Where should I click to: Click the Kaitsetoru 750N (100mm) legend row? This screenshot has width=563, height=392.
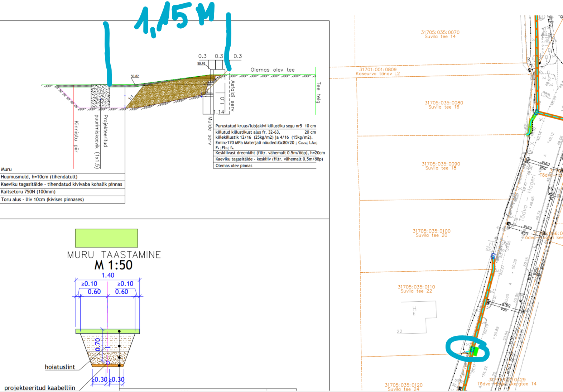click(x=28, y=192)
